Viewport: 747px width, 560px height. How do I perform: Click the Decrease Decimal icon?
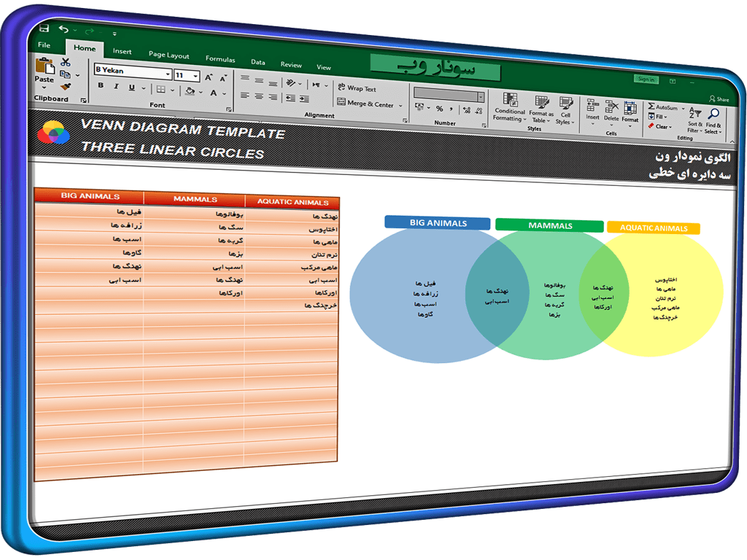479,111
